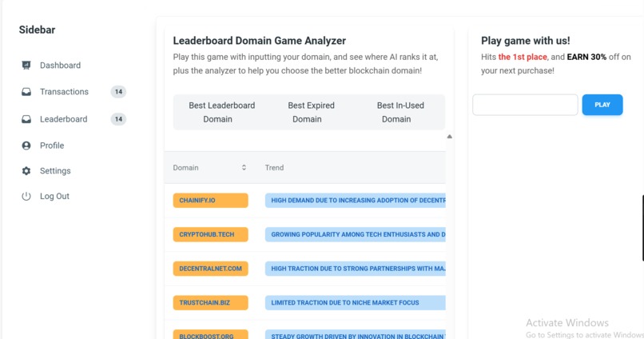Screen dimensions: 644x339
Task: Click the Sidebar title
Action: coord(37,30)
